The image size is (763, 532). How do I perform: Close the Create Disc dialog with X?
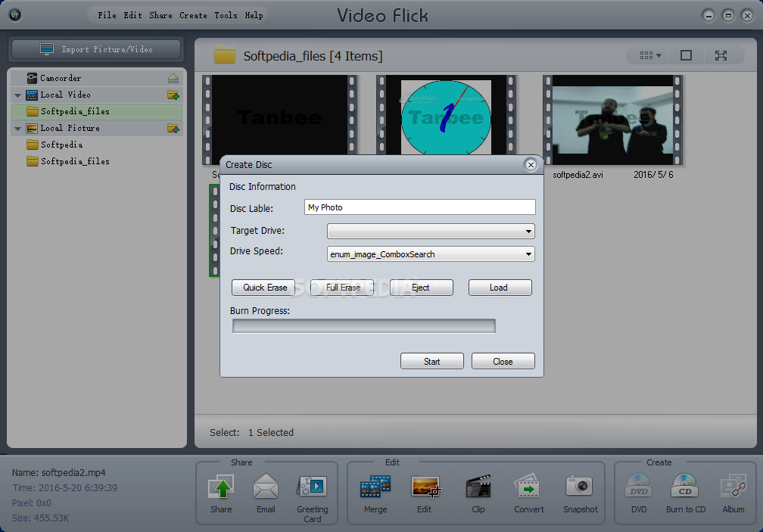(531, 165)
